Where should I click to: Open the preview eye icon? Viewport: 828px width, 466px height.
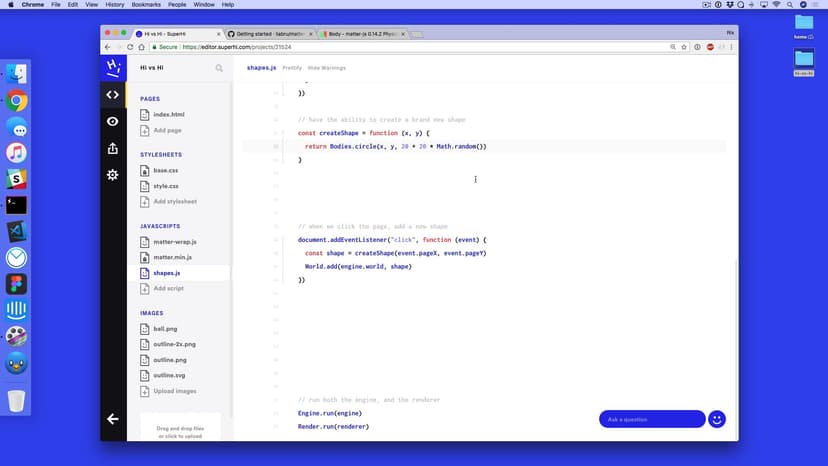[112, 121]
